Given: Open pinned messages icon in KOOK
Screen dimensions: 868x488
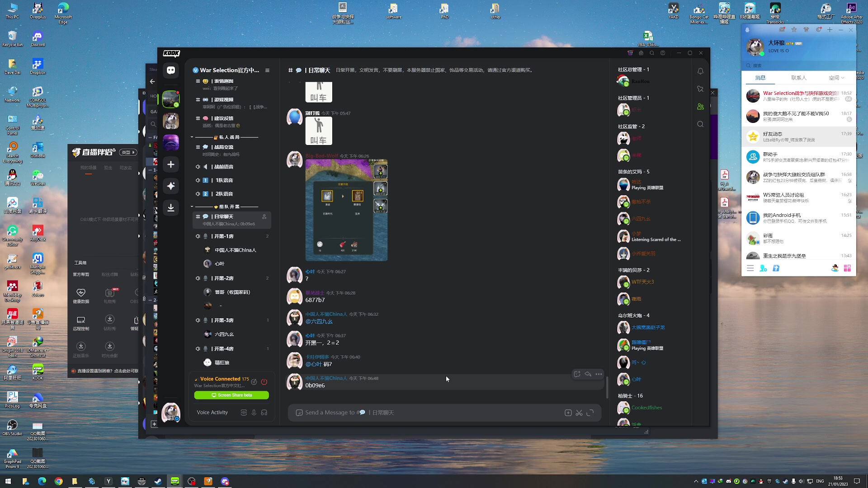Looking at the screenshot, I should (x=700, y=89).
